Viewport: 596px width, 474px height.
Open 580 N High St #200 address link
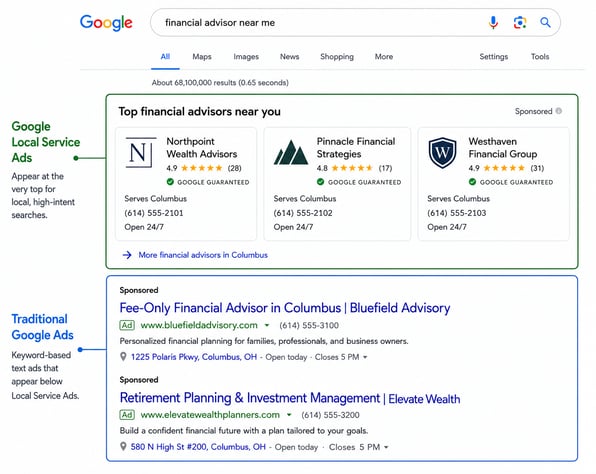pos(198,447)
